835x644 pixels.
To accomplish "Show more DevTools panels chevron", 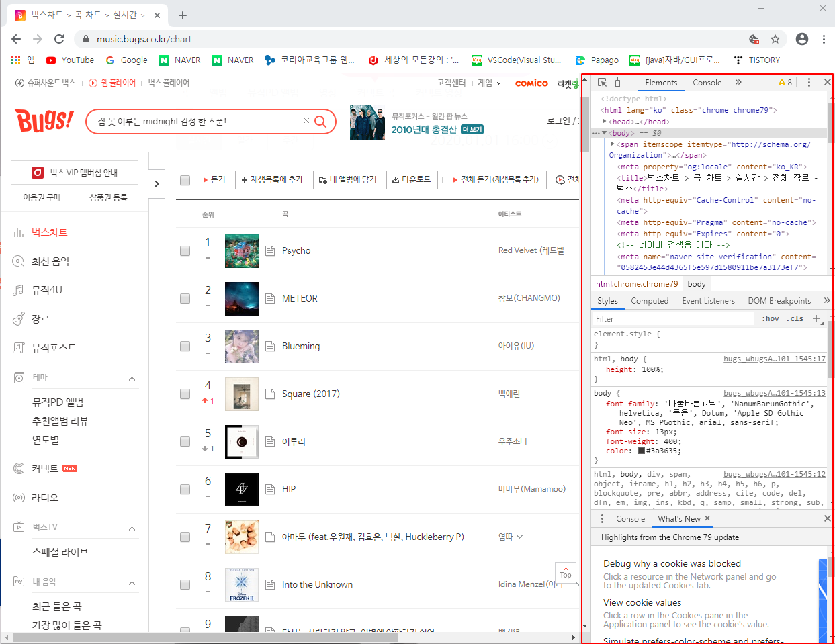I will 738,82.
